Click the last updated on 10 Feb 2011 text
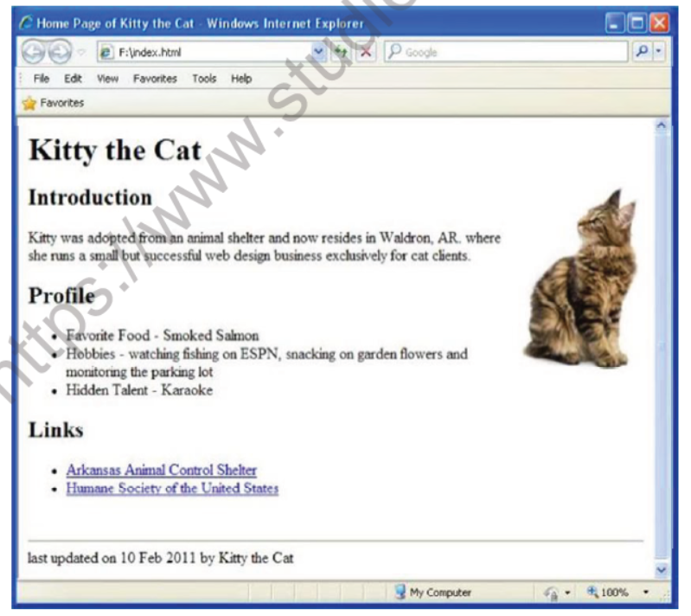Viewport: 691px width, 616px height. click(x=160, y=558)
